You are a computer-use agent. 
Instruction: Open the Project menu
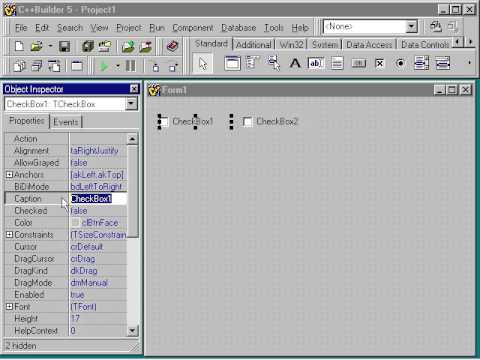tap(129, 28)
